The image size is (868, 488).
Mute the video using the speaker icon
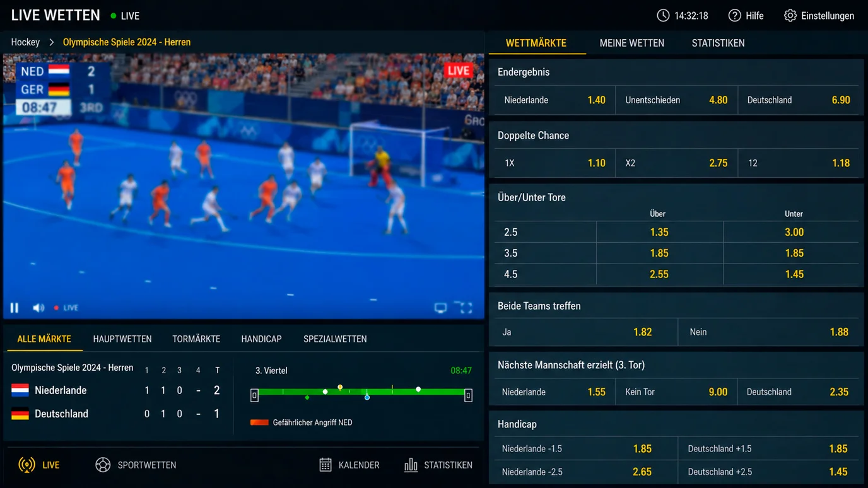tap(38, 308)
